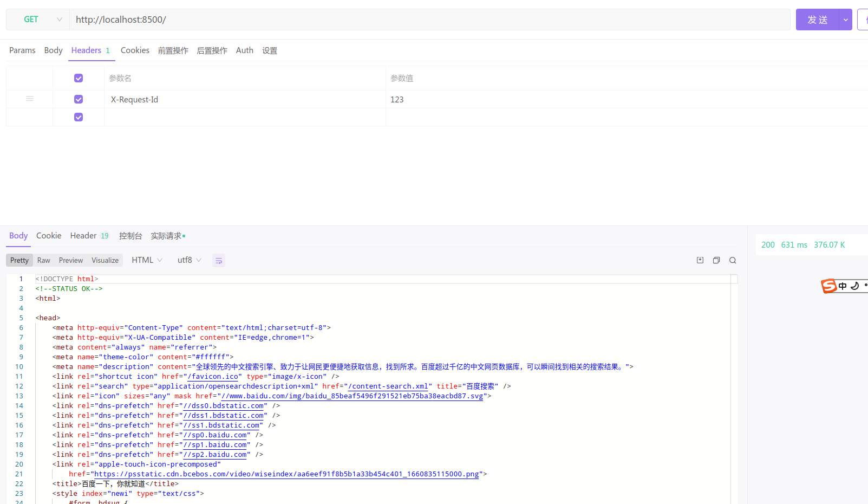Screen dimensions: 868x504
Task: Open the 实际请求 tab
Action: (168, 236)
